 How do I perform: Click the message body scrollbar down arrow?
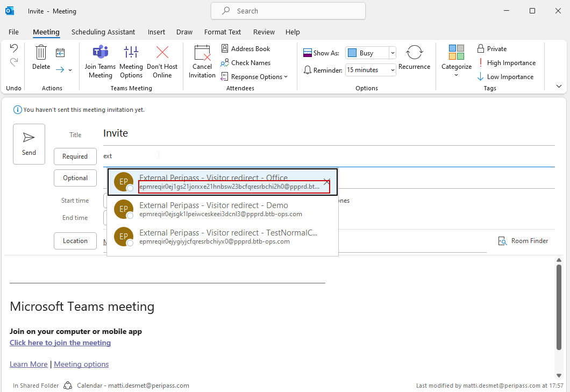(559, 376)
